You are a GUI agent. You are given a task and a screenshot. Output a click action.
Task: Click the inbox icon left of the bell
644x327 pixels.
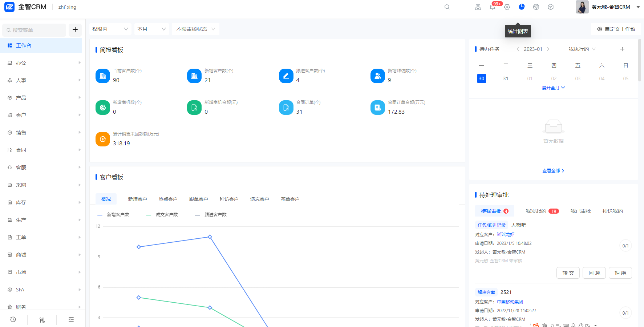point(478,7)
